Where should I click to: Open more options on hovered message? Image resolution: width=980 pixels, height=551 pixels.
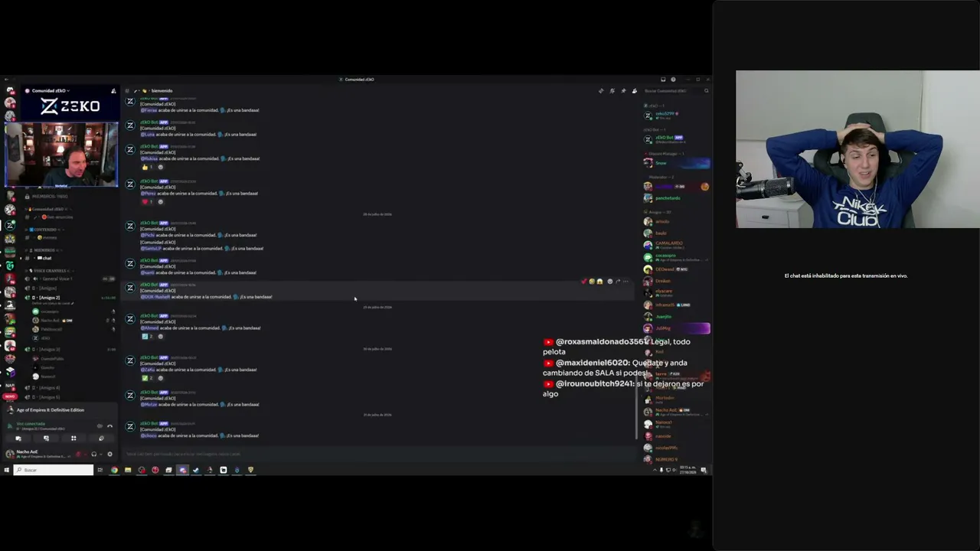(x=626, y=282)
